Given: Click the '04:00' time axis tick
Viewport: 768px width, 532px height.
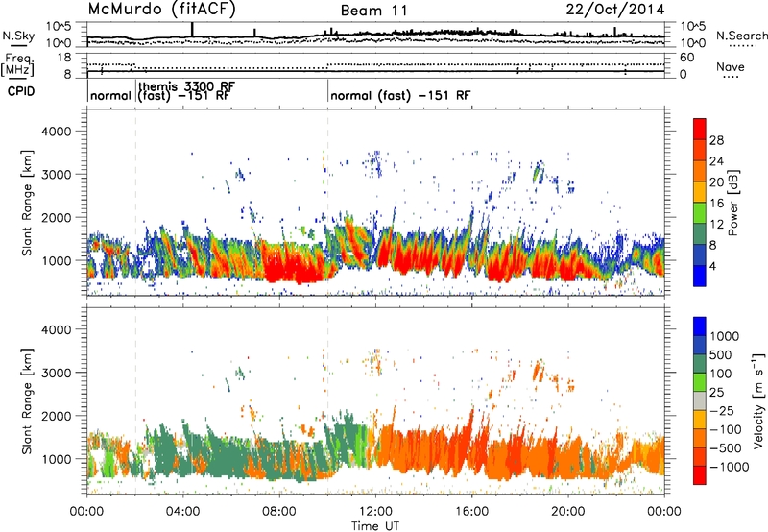Looking at the screenshot, I should point(183,512).
